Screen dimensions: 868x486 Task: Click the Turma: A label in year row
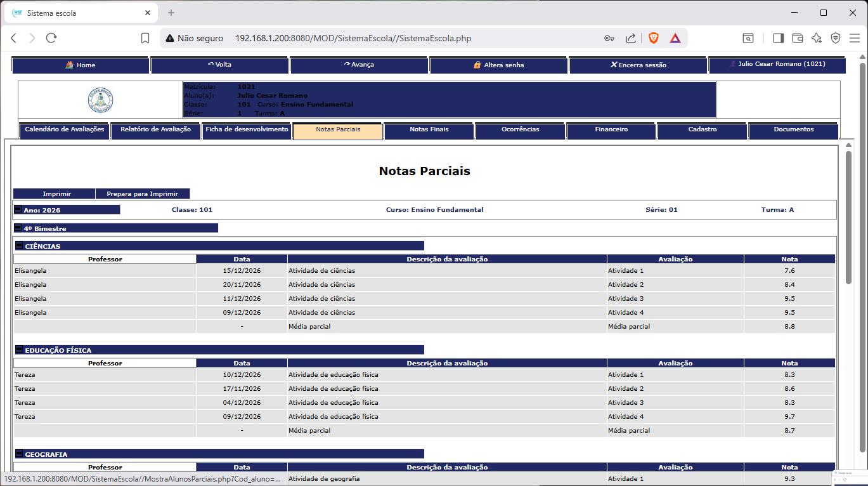pos(777,209)
